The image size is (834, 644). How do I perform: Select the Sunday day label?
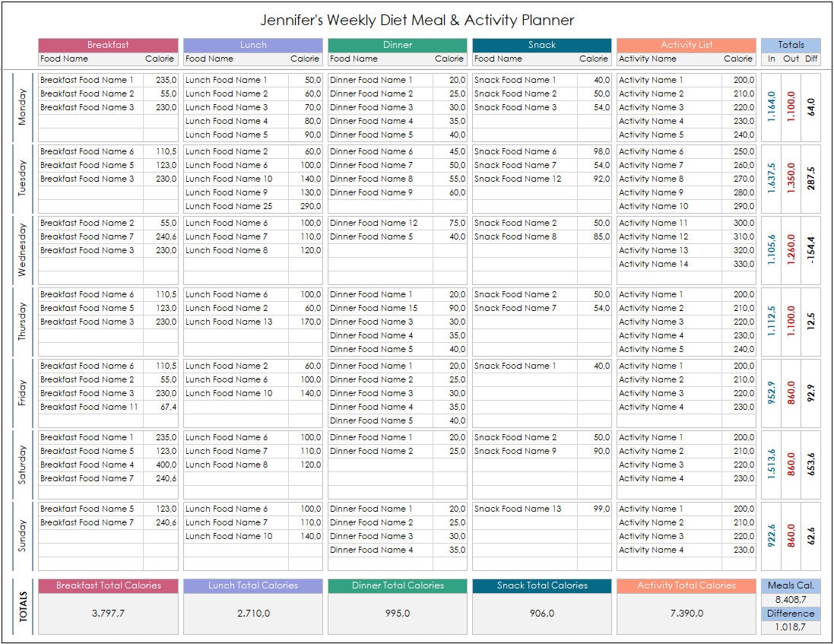tap(22, 535)
